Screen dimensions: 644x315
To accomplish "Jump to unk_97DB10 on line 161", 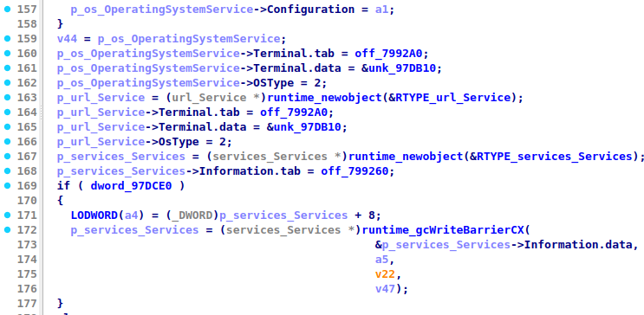I will (x=405, y=68).
